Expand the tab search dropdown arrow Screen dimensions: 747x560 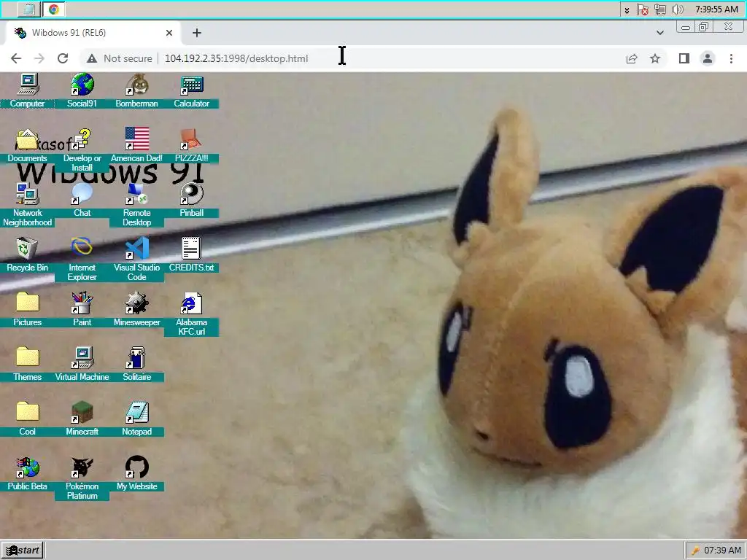(659, 33)
